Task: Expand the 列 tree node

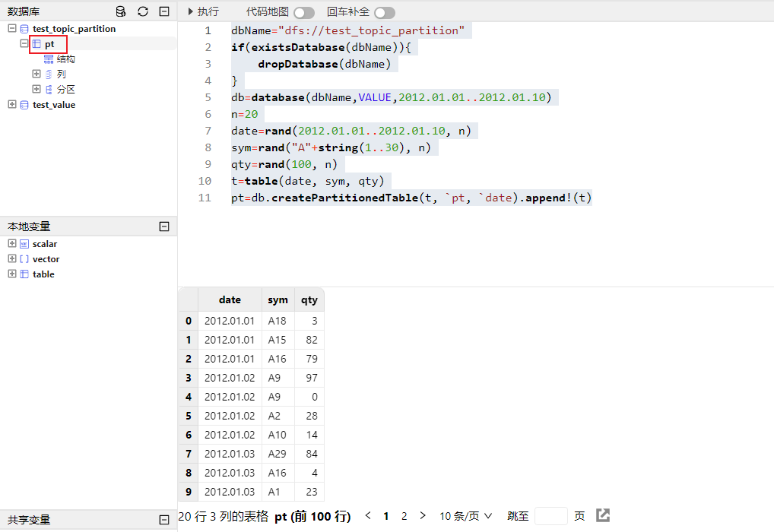Action: point(36,74)
